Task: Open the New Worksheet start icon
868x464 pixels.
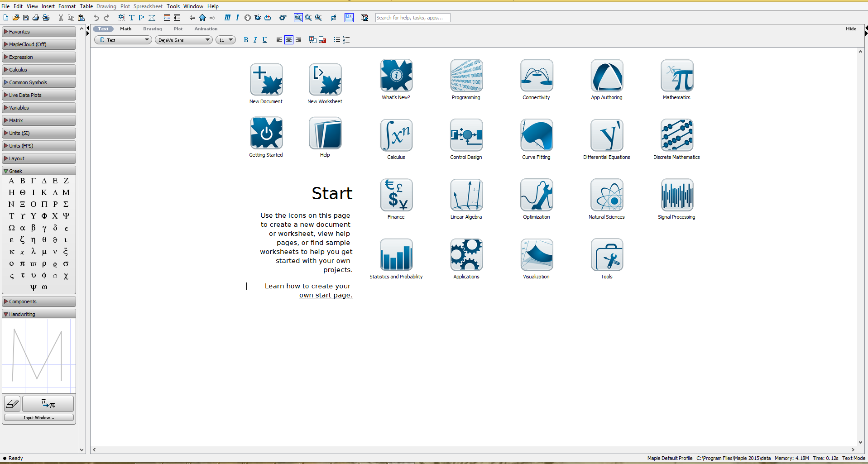Action: 325,80
